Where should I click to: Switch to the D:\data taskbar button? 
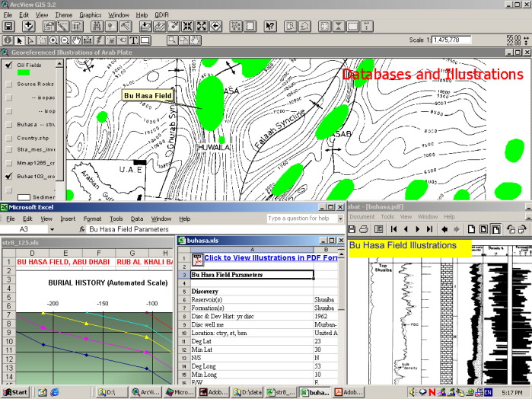point(247,392)
